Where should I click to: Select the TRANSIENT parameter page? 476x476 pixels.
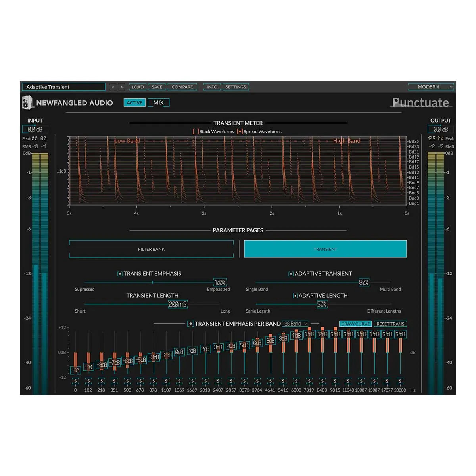point(325,249)
